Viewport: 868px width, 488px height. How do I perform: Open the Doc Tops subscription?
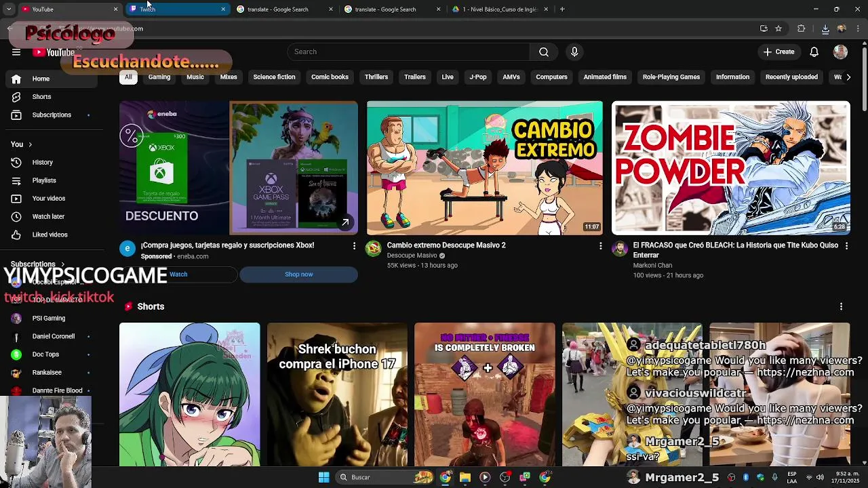pyautogui.click(x=51, y=354)
